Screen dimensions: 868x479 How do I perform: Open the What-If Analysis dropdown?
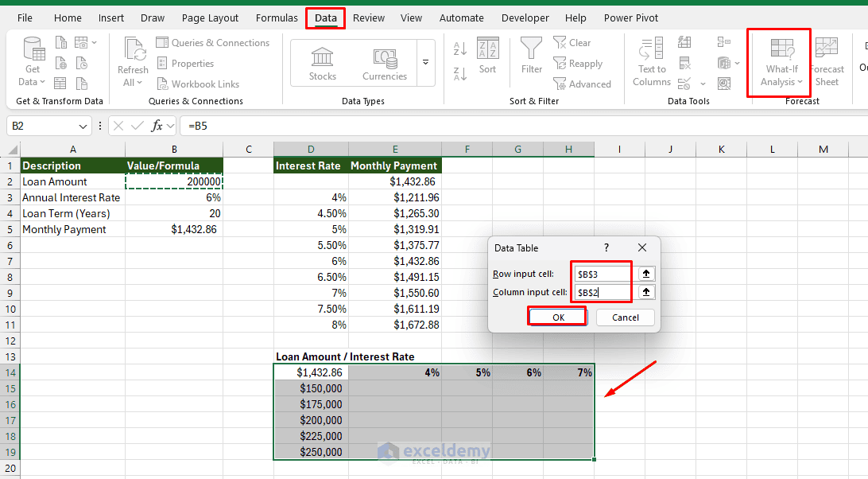click(781, 62)
